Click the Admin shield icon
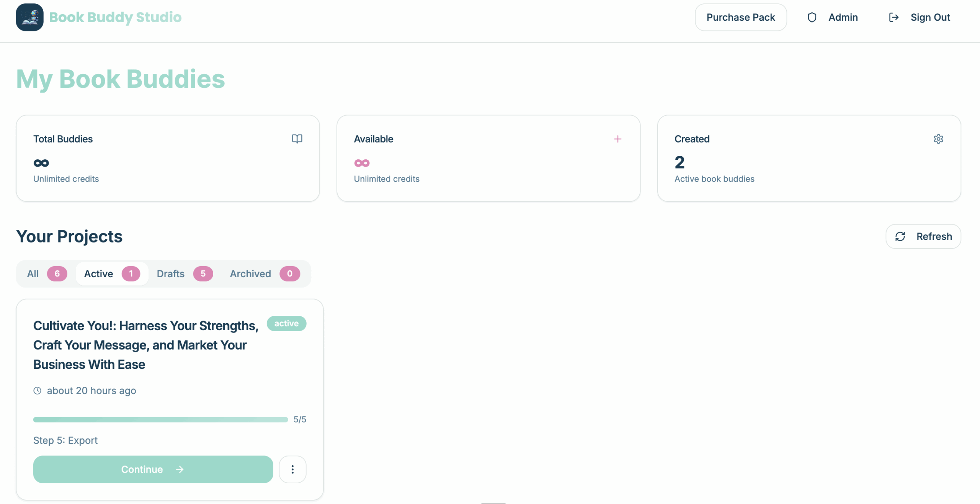Viewport: 980px width, 504px height. coord(812,17)
